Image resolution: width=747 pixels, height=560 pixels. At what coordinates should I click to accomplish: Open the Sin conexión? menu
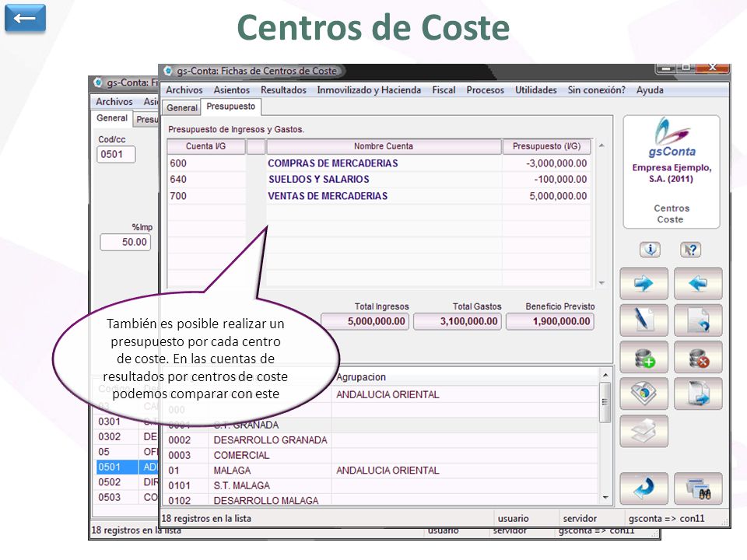(597, 90)
